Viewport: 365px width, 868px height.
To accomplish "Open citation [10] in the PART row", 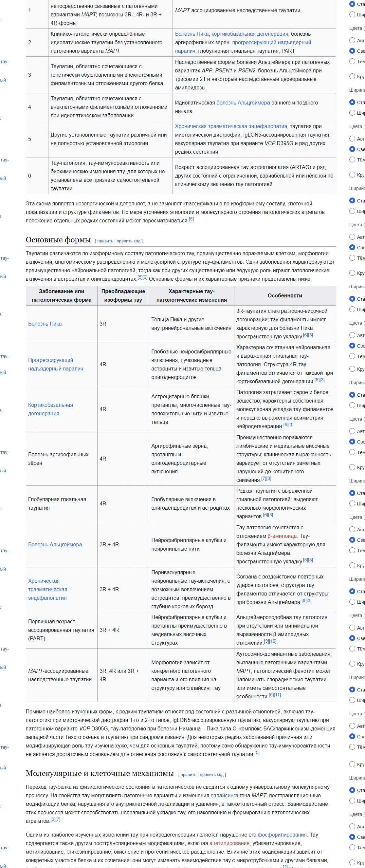I will [x=273, y=641].
